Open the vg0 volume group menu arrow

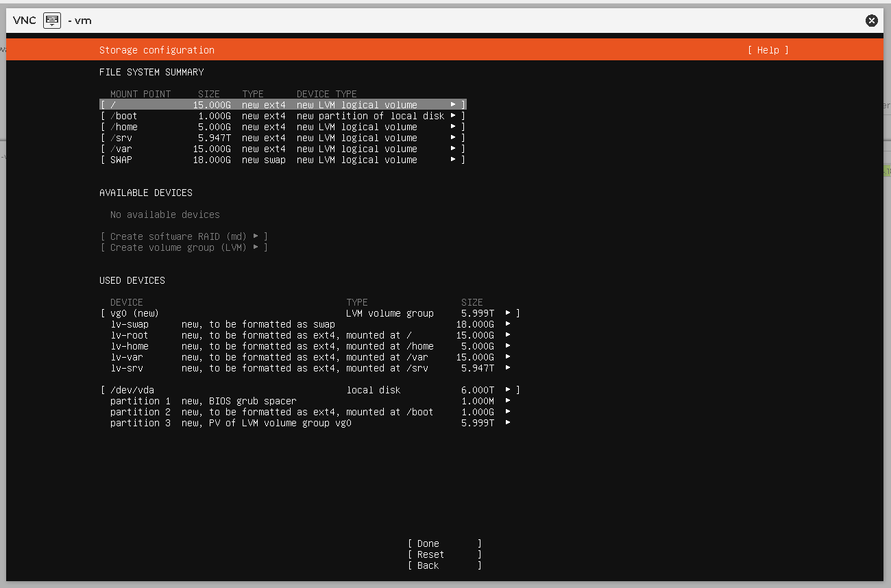click(x=508, y=313)
